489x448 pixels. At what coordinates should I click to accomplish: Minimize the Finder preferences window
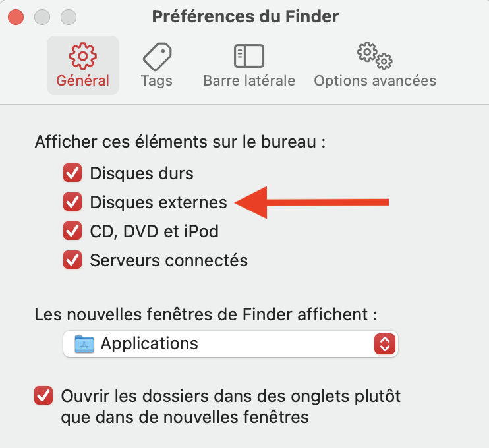click(x=43, y=16)
